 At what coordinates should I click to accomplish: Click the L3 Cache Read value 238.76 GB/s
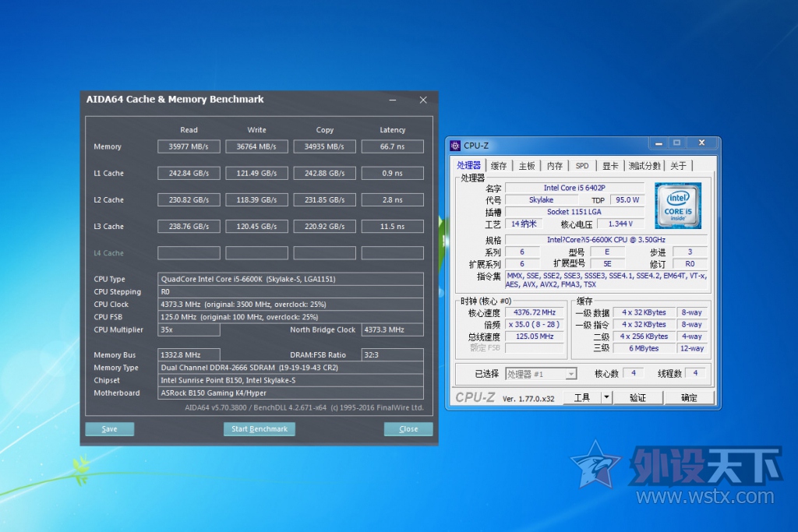click(x=189, y=227)
